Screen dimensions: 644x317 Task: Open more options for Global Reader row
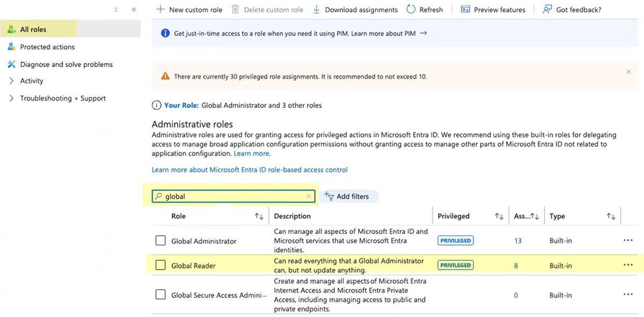(628, 265)
